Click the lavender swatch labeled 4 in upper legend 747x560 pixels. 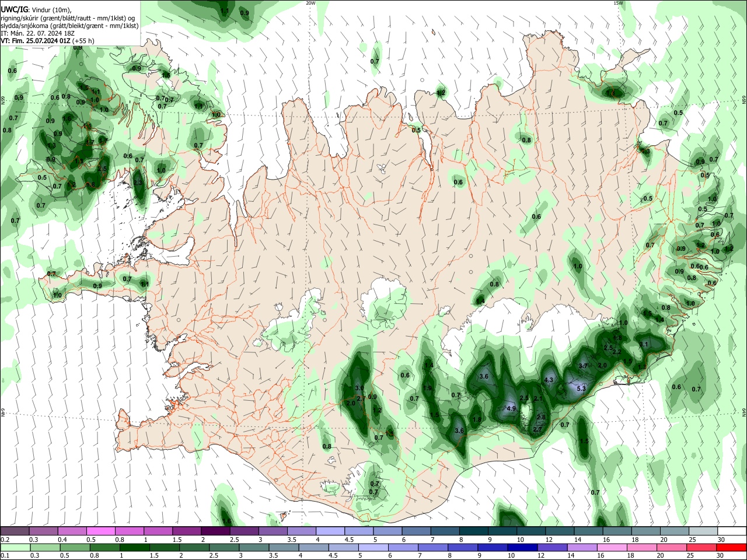(x=330, y=531)
